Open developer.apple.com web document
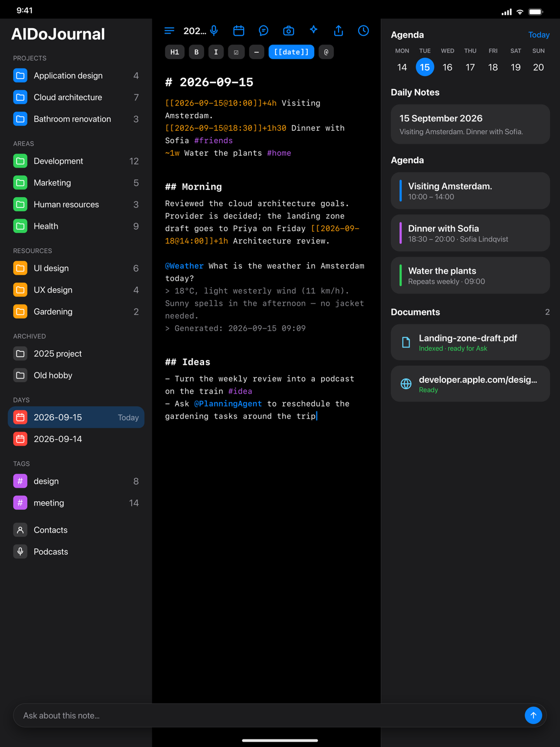 pyautogui.click(x=470, y=384)
